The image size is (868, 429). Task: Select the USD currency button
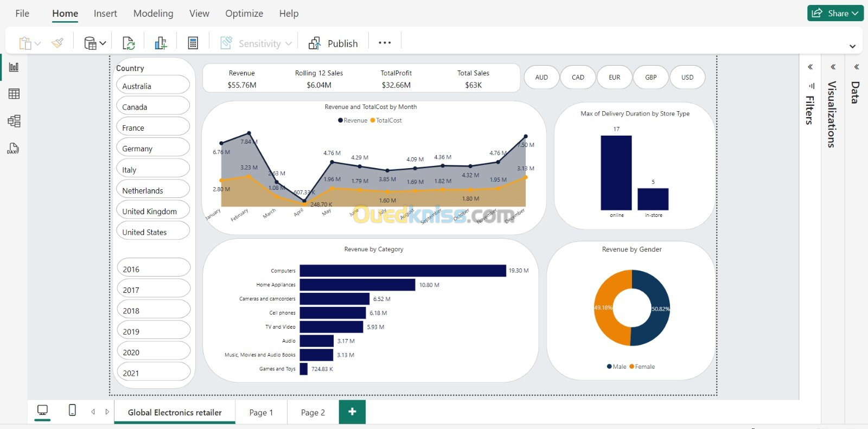[x=687, y=77]
